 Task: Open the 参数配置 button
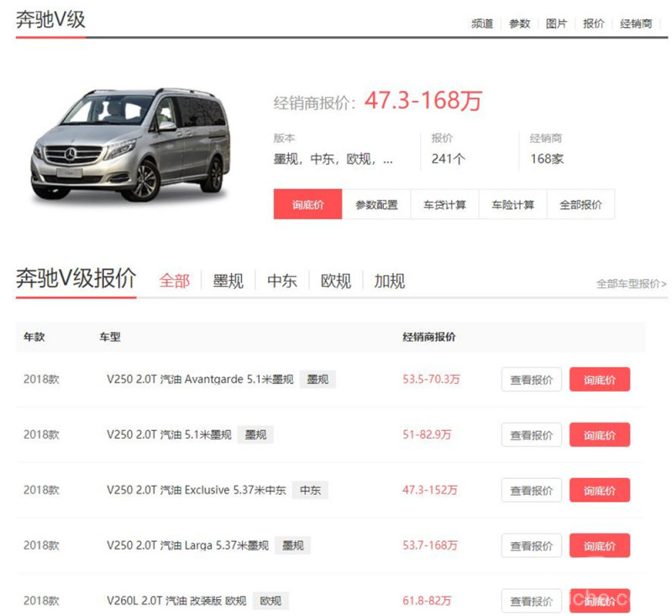pos(376,204)
